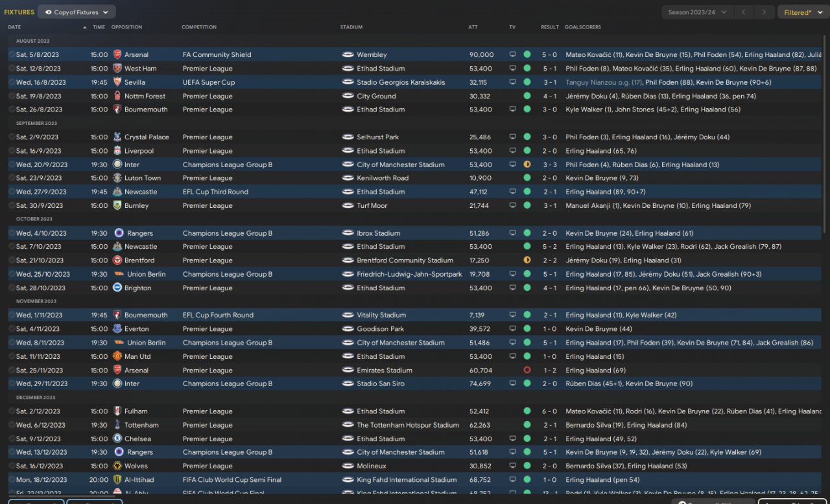Tick the selector circle for Wed, 4/10/2023 fixture
830x504 pixels.
[12, 233]
